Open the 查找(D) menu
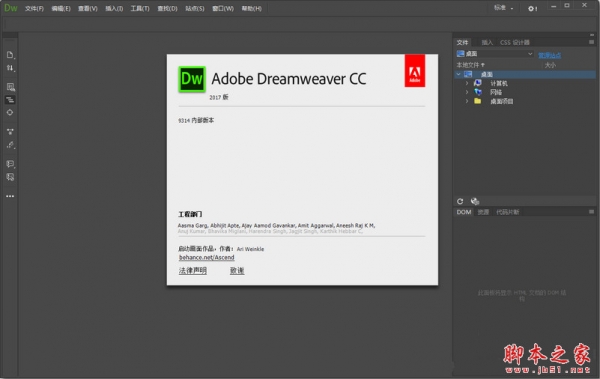 pos(167,8)
